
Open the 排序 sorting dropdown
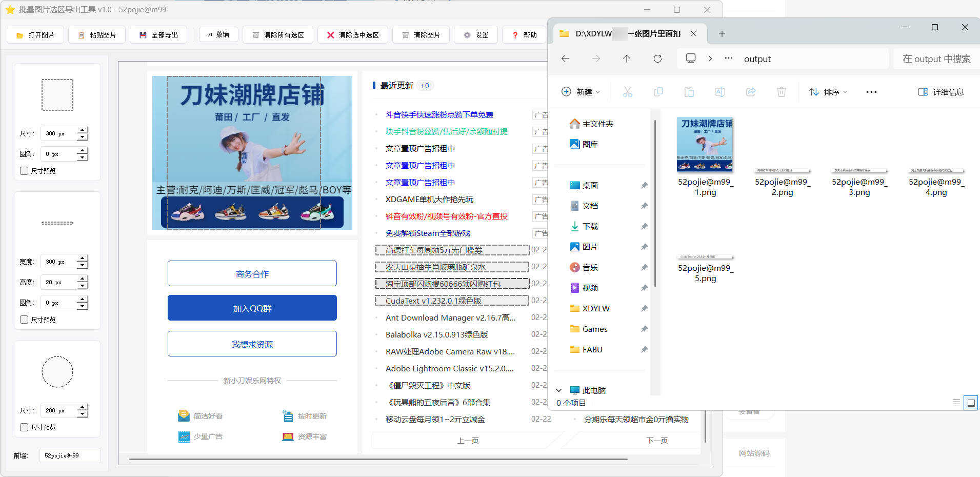pyautogui.click(x=827, y=92)
